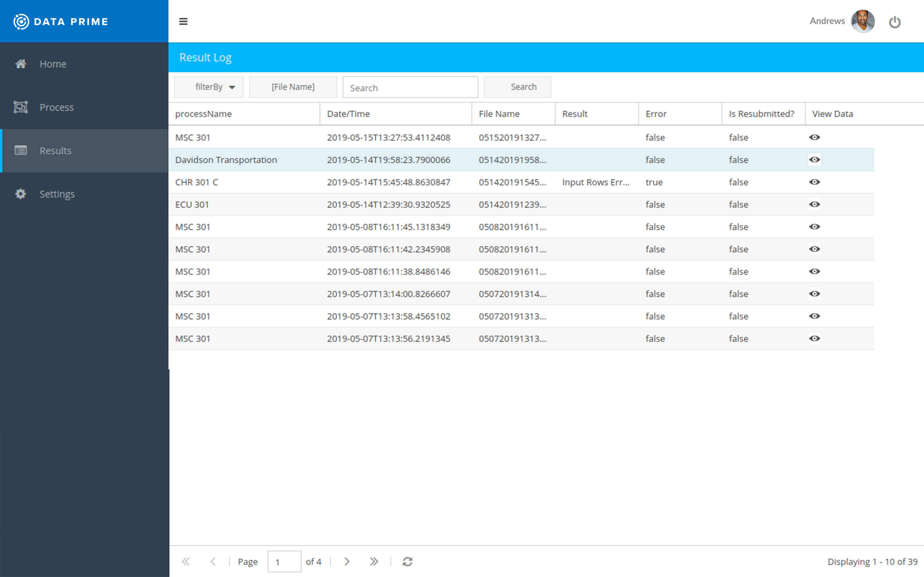This screenshot has width=924, height=577.
Task: Toggle visibility for MSC 301 first row
Action: coord(815,137)
